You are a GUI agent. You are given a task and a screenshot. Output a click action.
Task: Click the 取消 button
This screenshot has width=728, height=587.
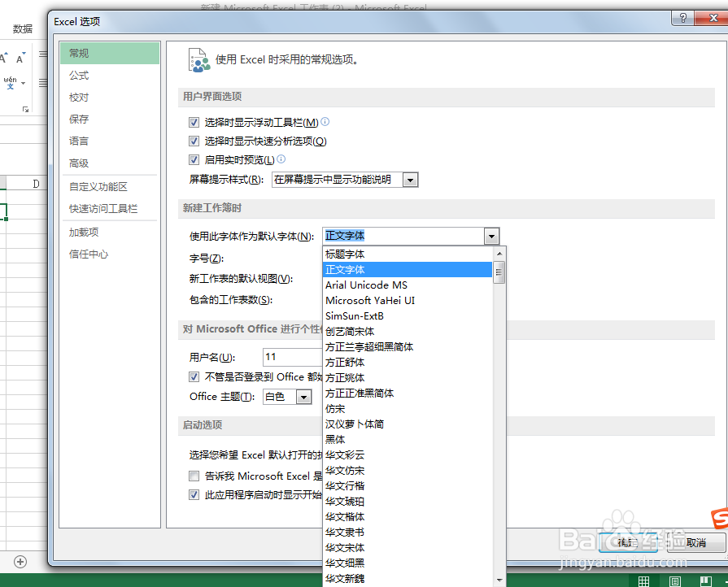696,542
